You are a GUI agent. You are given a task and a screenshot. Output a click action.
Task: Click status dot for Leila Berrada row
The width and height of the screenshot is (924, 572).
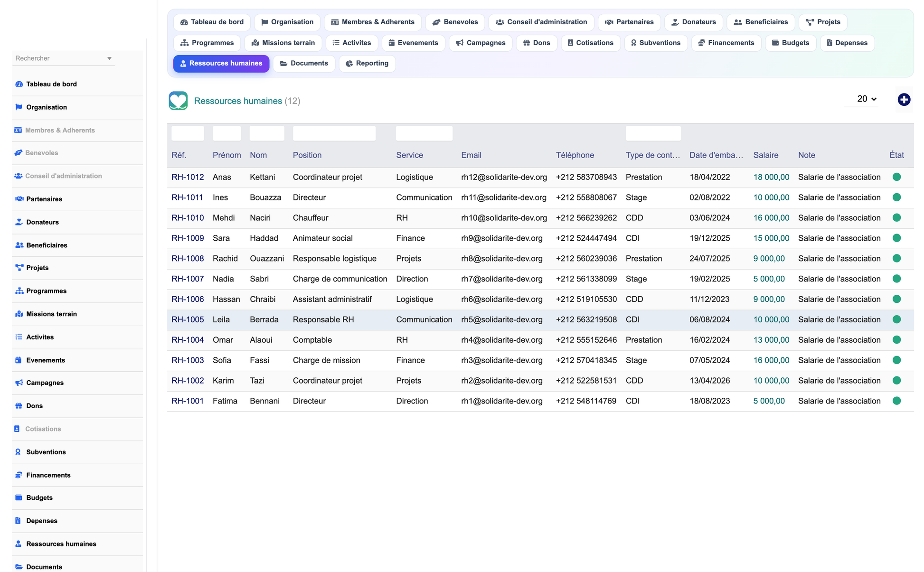point(896,319)
